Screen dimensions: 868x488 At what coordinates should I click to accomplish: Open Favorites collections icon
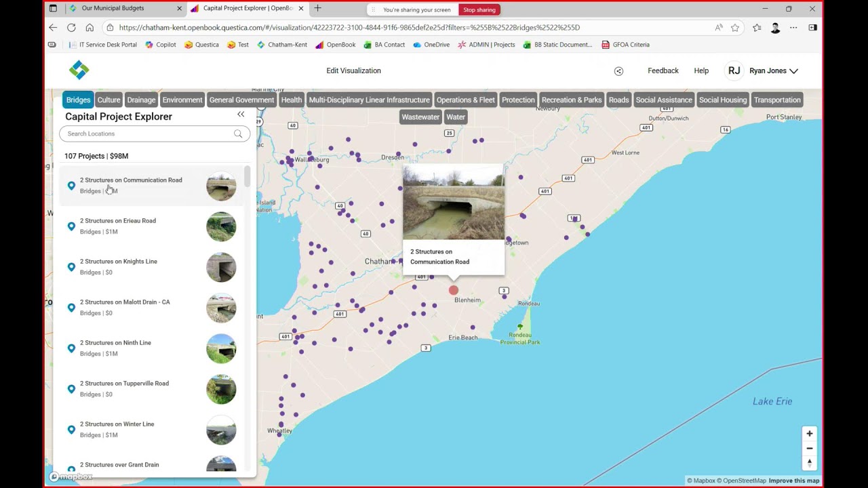pyautogui.click(x=757, y=28)
